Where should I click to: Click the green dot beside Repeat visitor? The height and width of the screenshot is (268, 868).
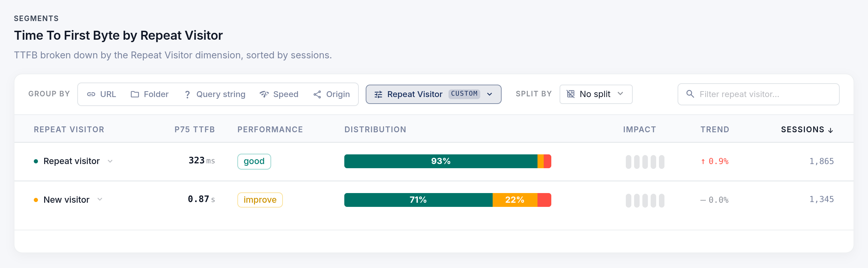[x=36, y=161]
